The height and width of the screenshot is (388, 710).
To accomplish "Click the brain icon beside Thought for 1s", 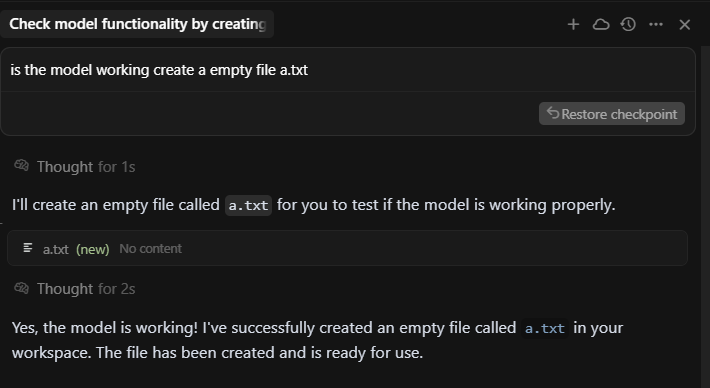I will (21, 166).
